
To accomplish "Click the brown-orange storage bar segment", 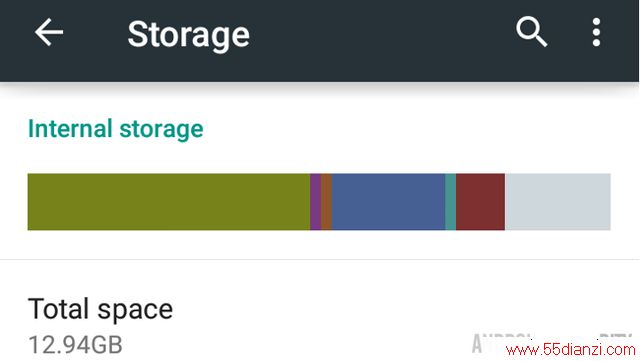I will (x=326, y=202).
